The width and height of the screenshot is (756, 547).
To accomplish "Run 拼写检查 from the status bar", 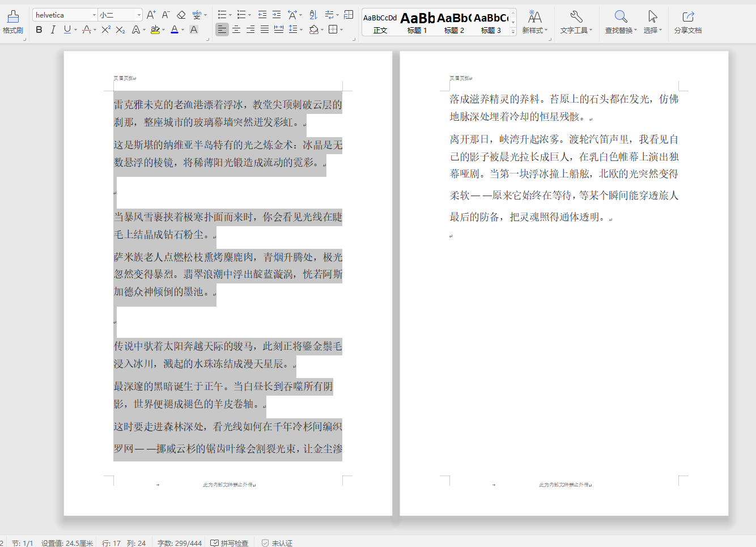I will pyautogui.click(x=230, y=542).
